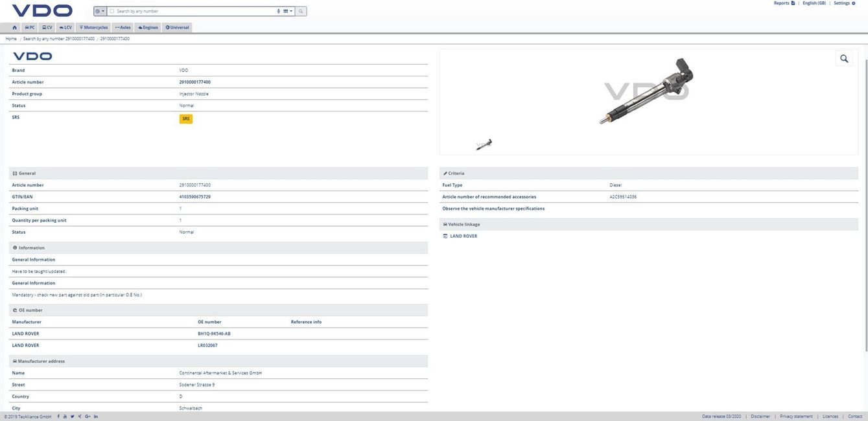Open the search history dropdown with clock icon
This screenshot has height=421, width=868.
[99, 11]
